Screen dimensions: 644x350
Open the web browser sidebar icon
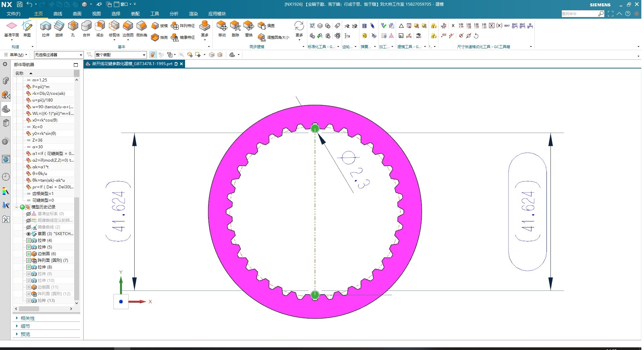(x=6, y=159)
